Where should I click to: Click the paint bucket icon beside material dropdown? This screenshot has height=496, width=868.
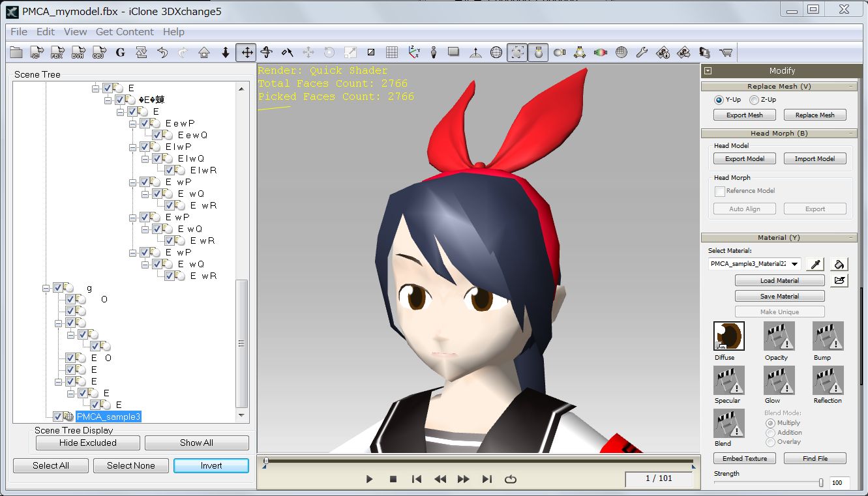coord(839,264)
